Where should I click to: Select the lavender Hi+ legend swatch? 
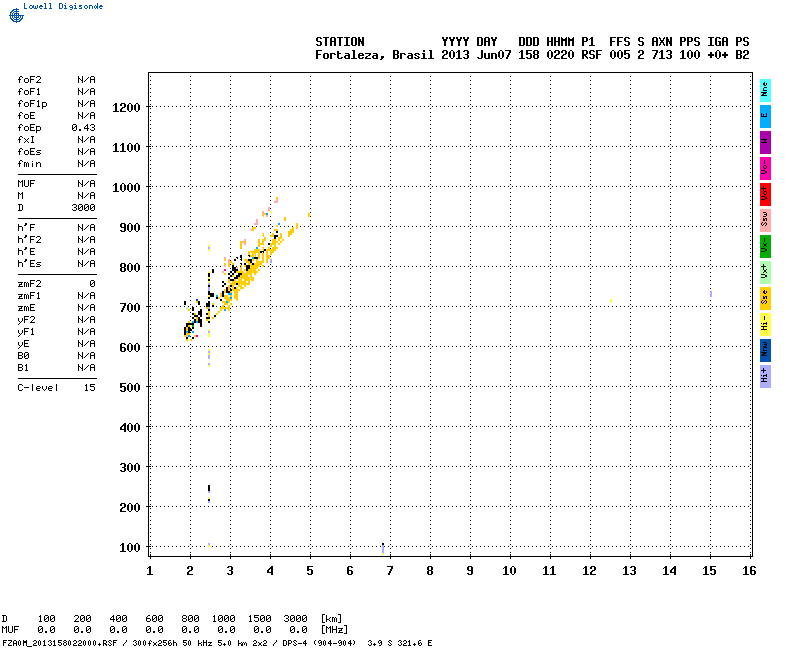coord(765,376)
